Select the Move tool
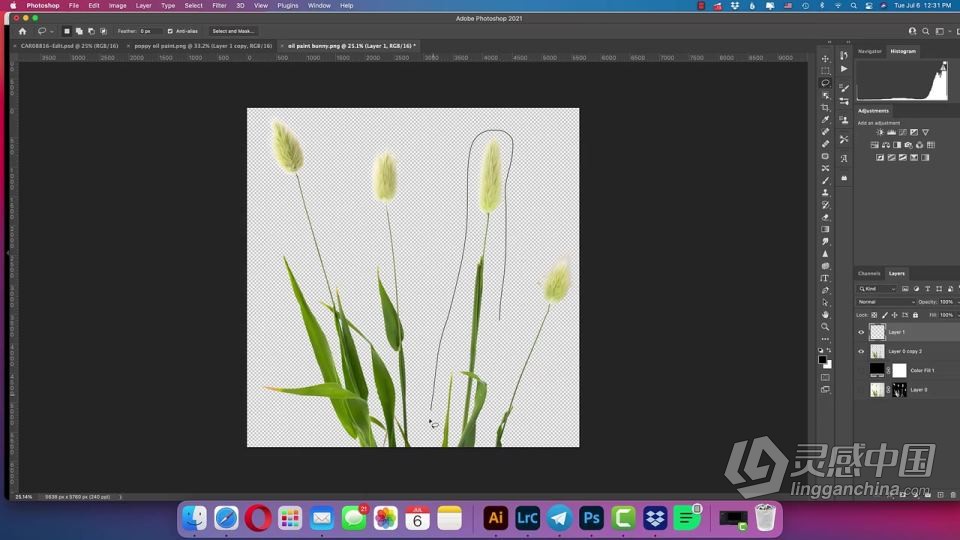This screenshot has height=540, width=960. pos(825,58)
